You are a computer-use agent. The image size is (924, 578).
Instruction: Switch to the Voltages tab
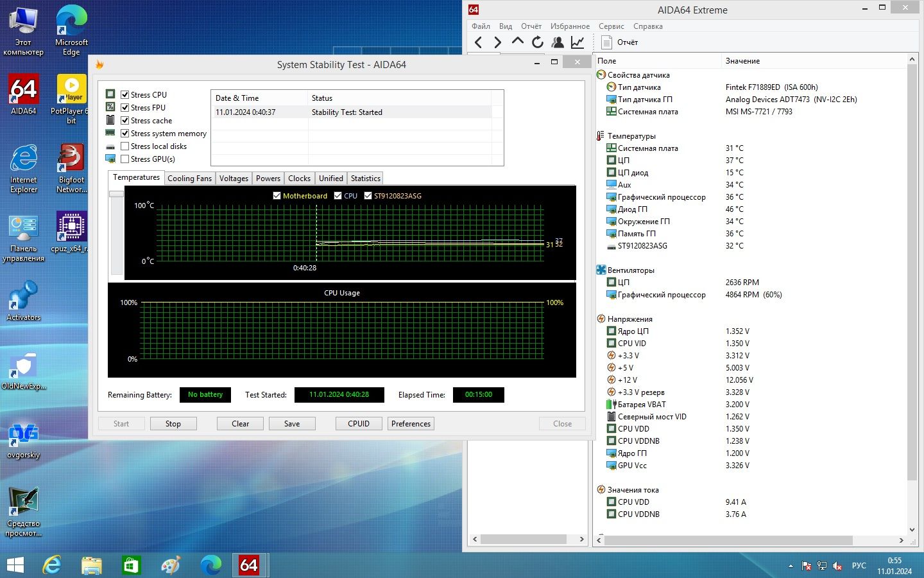tap(234, 179)
